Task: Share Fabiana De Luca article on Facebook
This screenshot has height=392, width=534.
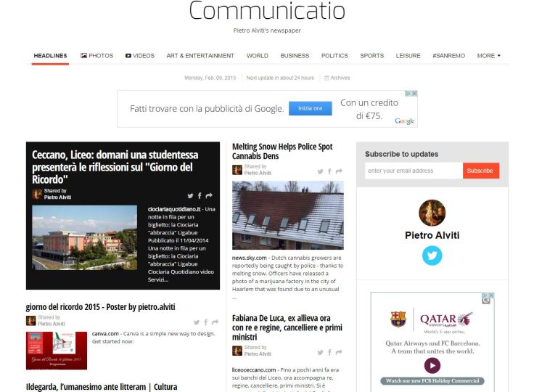Action: pos(329,352)
